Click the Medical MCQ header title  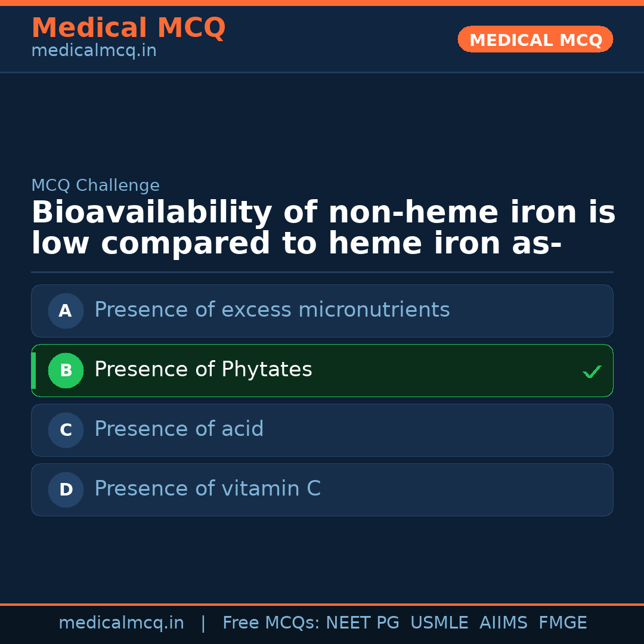click(128, 28)
